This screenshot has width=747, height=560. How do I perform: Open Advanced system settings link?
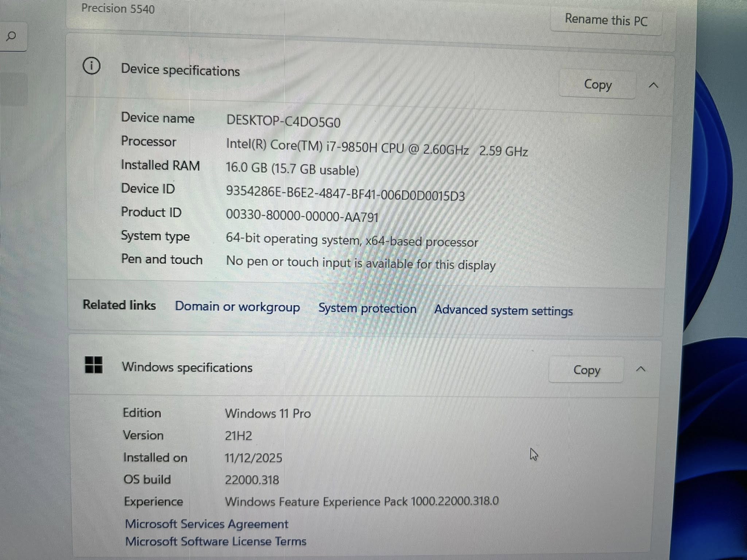coord(503,310)
